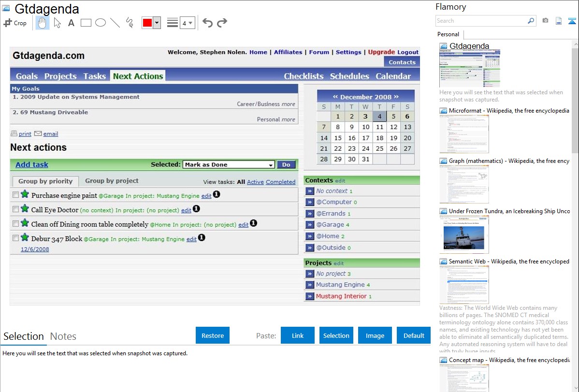
Task: Click in the Flamory search field
Action: [x=481, y=21]
